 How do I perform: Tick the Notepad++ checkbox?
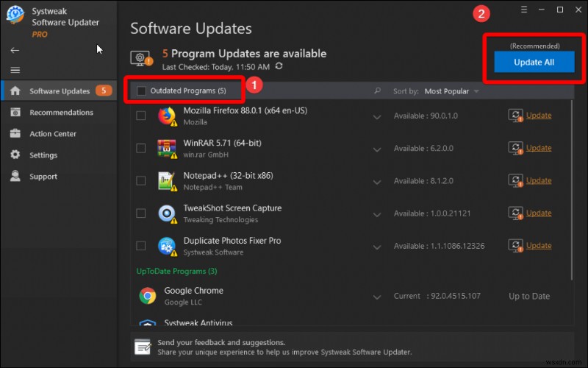point(141,180)
